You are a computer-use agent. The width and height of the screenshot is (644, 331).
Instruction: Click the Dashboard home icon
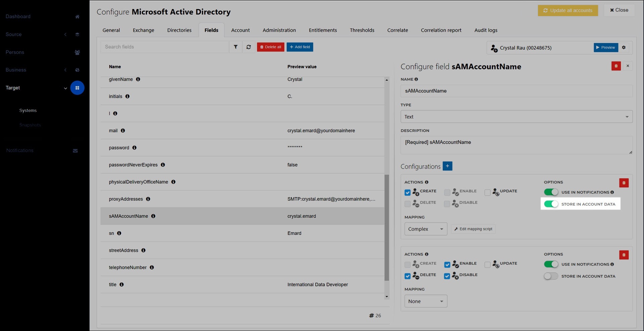(77, 16)
